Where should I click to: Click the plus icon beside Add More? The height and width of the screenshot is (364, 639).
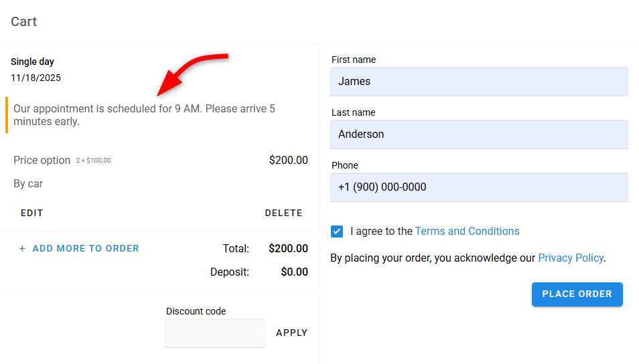click(x=22, y=249)
